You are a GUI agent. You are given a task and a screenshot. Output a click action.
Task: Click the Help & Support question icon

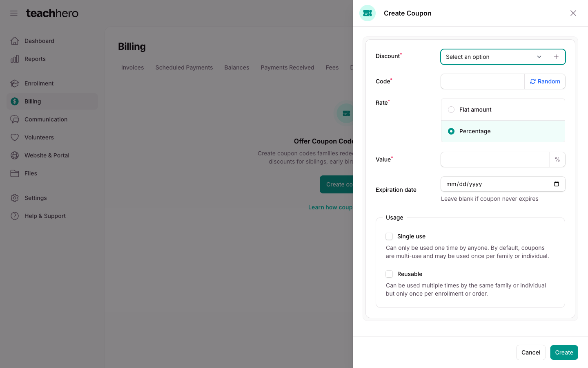point(15,216)
